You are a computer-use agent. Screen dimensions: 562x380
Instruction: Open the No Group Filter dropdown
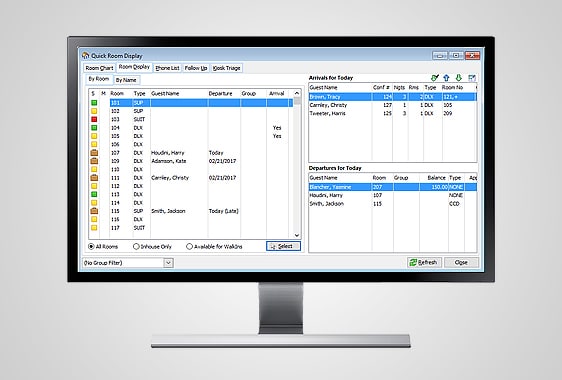pyautogui.click(x=168, y=263)
